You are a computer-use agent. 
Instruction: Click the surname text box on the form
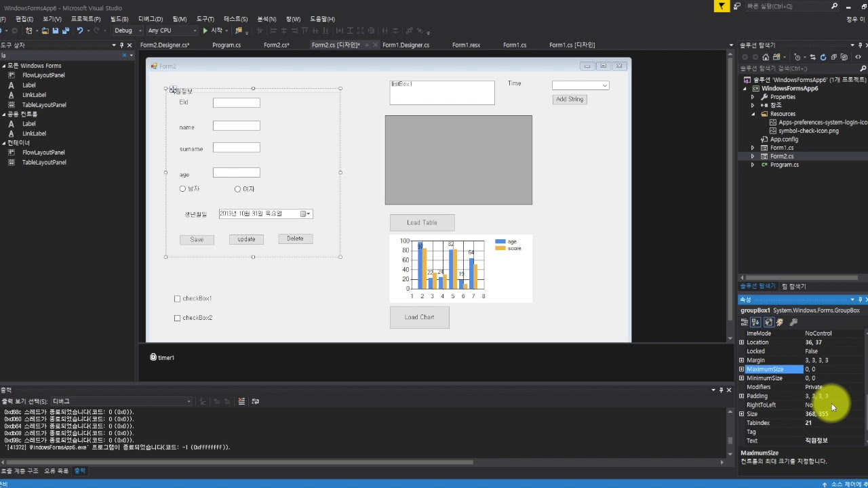(x=237, y=148)
